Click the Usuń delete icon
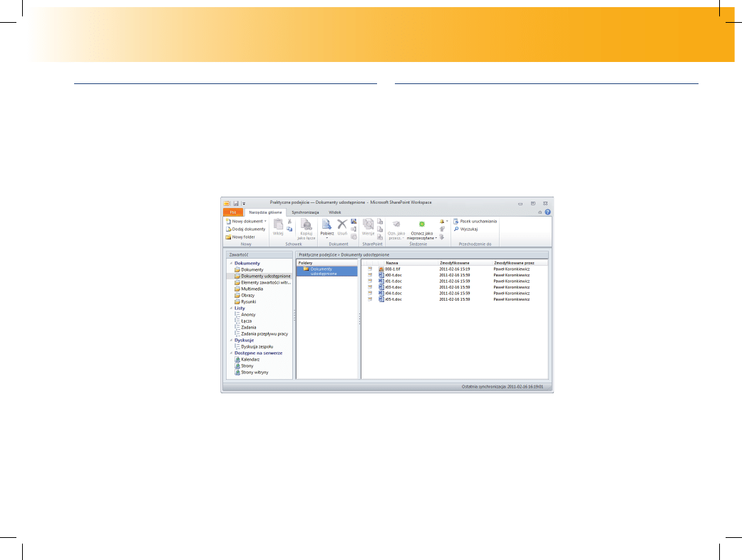This screenshot has height=560, width=742. 342,224
